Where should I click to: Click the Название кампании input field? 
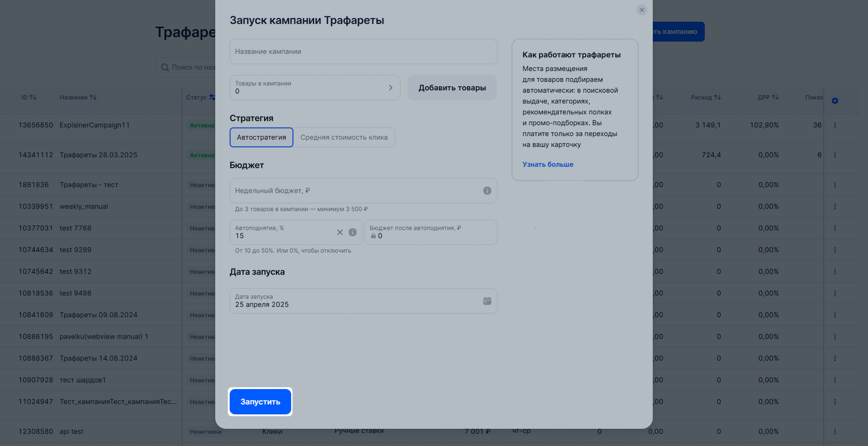point(363,52)
